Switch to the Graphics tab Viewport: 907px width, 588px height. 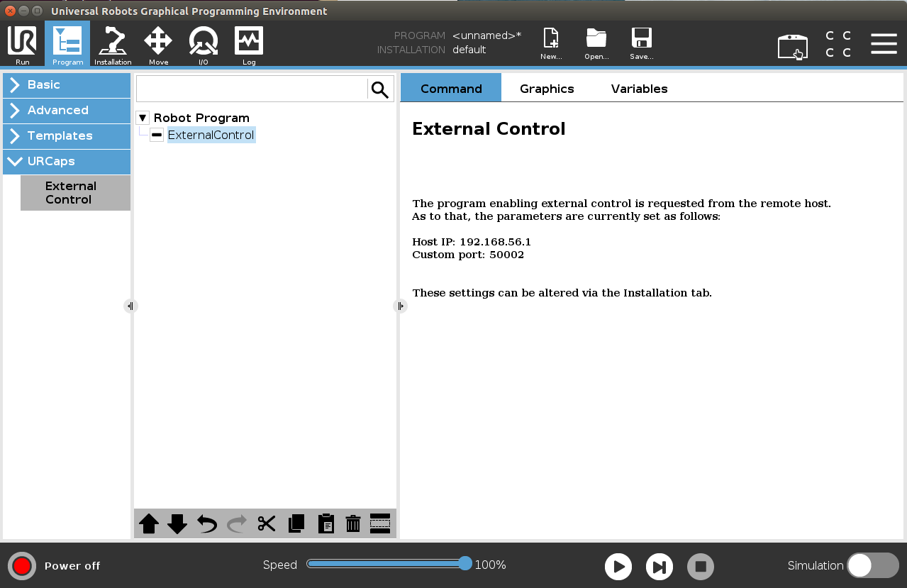click(546, 88)
